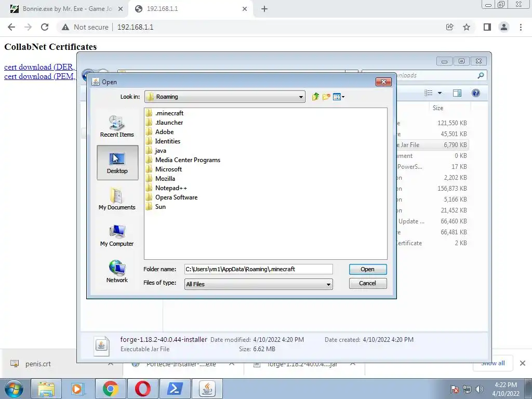Expand the Look in dropdown

click(x=301, y=97)
